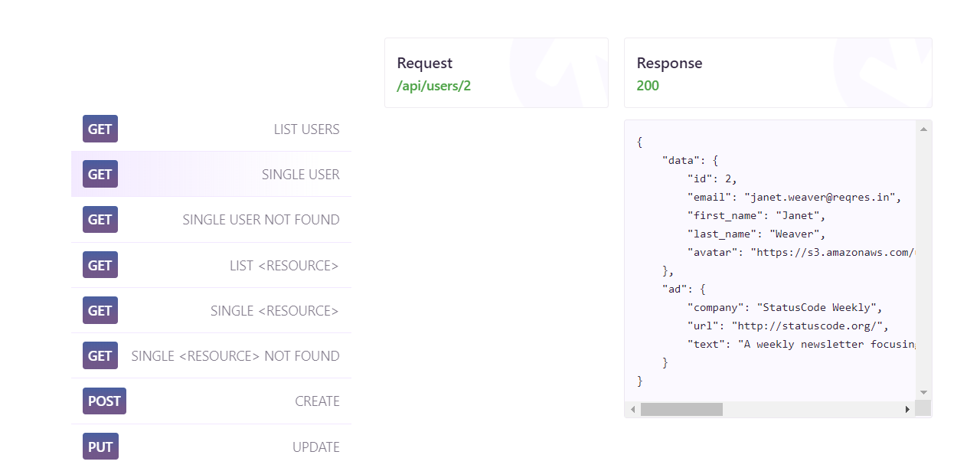Image resolution: width=980 pixels, height=468 pixels.
Task: Open the SINGLE USER NOT FOUND endpoint
Action: click(x=260, y=219)
